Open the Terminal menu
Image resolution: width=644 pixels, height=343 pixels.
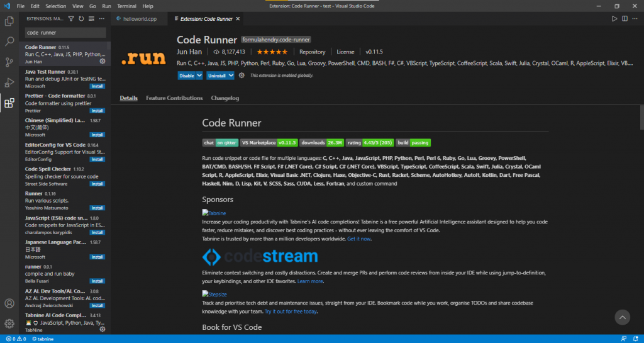[127, 6]
